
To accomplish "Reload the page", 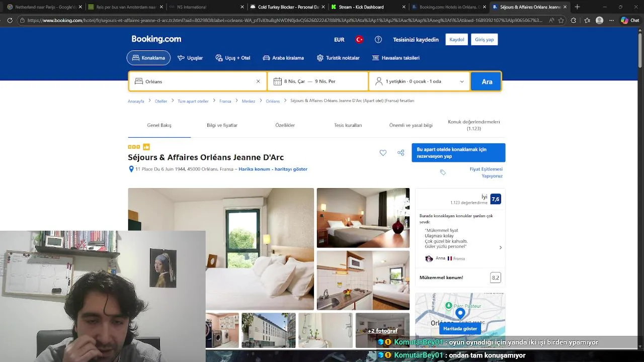I will click(x=10, y=20).
